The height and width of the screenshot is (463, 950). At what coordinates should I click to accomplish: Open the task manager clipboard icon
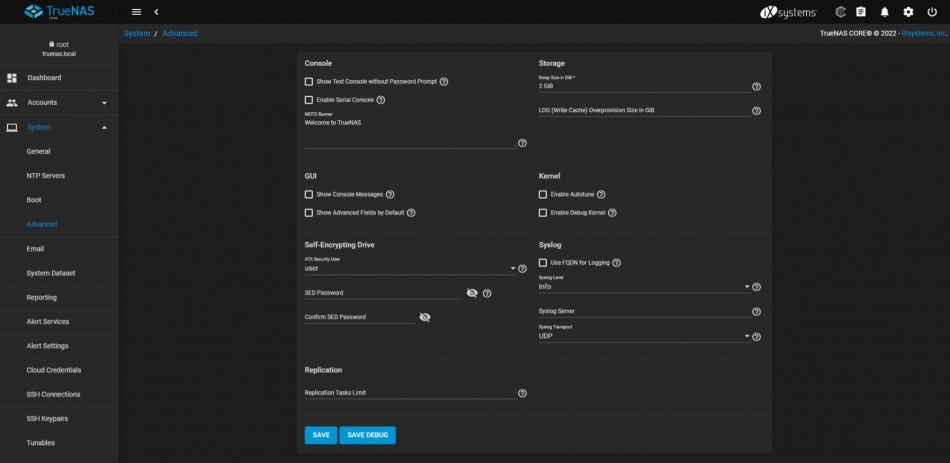tap(861, 12)
